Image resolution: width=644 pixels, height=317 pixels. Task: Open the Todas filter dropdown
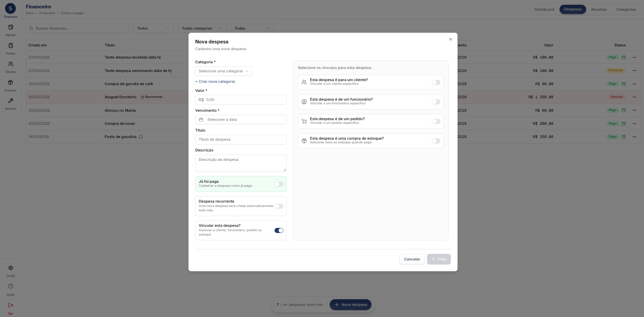click(x=252, y=28)
